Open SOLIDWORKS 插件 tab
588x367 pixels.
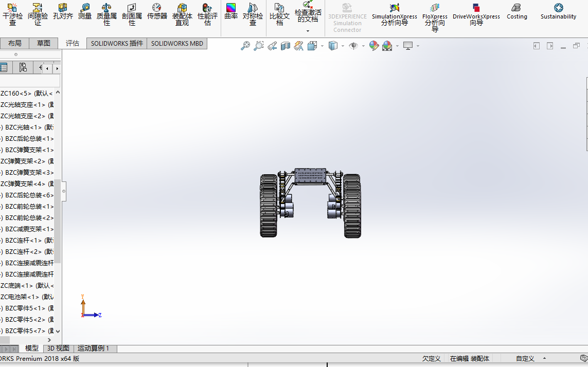[117, 44]
